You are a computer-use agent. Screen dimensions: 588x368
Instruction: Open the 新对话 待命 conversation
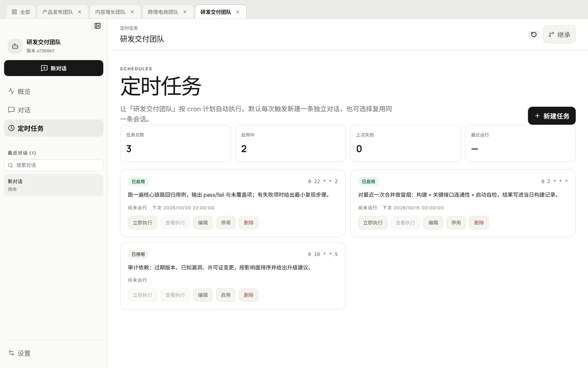click(x=53, y=185)
